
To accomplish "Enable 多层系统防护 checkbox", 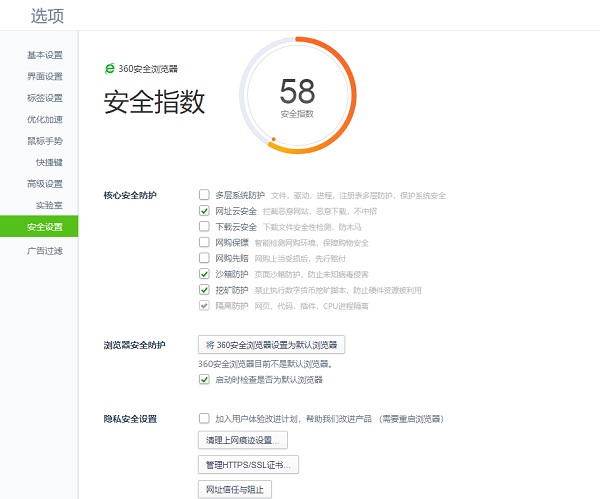I will [204, 195].
